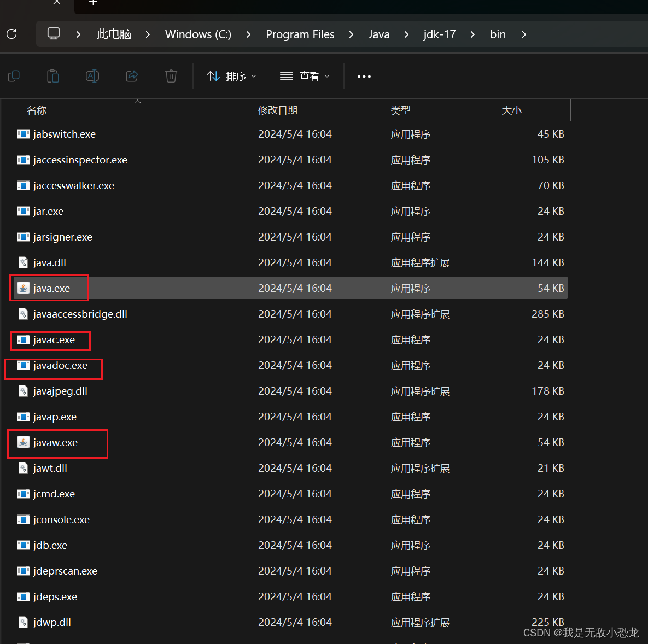Expand chevron after Java breadcrumb
This screenshot has height=644, width=648.
click(407, 34)
